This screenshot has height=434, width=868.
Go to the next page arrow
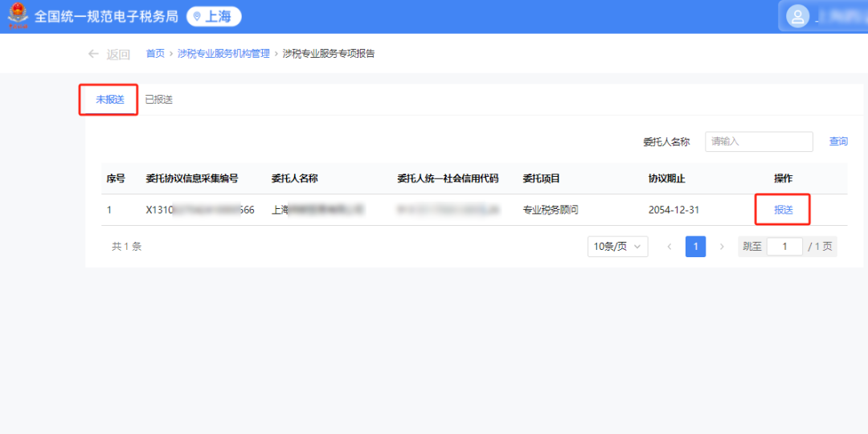point(722,247)
